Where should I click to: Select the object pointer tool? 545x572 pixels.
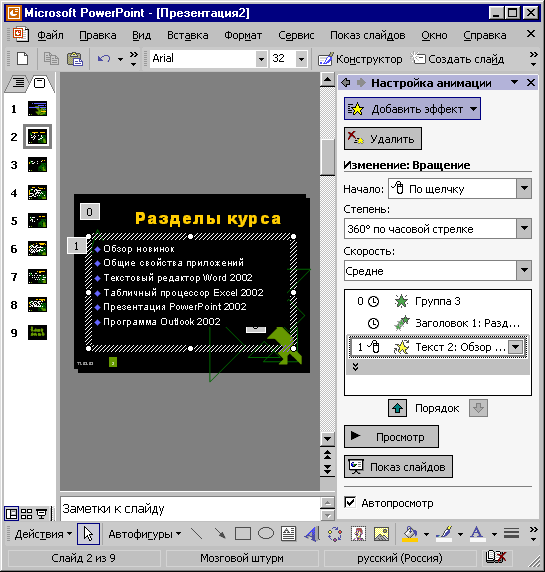[x=88, y=534]
